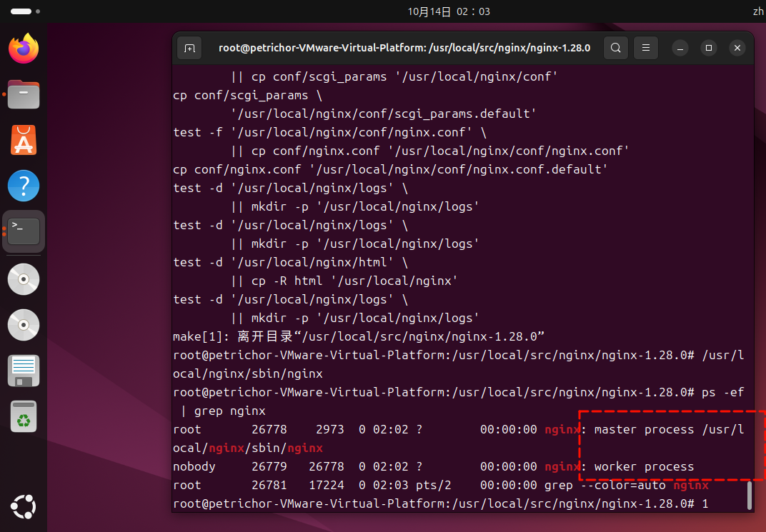Click the PID 26779 in nobody row
Image resolution: width=766 pixels, height=532 pixels.
(269, 466)
